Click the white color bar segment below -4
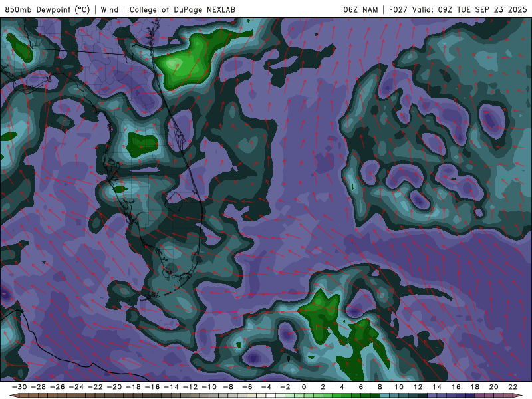Viewport: 532px width, 399px height. click(271, 395)
